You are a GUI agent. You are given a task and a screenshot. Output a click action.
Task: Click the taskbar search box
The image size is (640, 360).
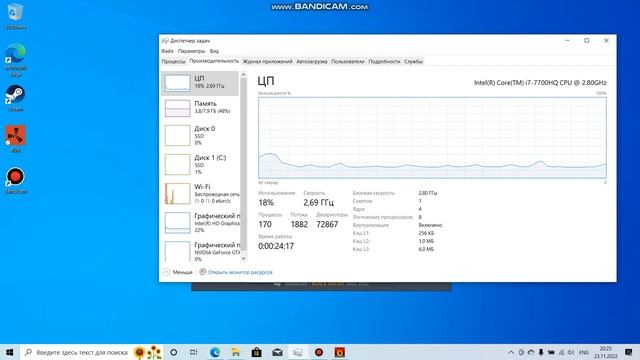(x=92, y=352)
